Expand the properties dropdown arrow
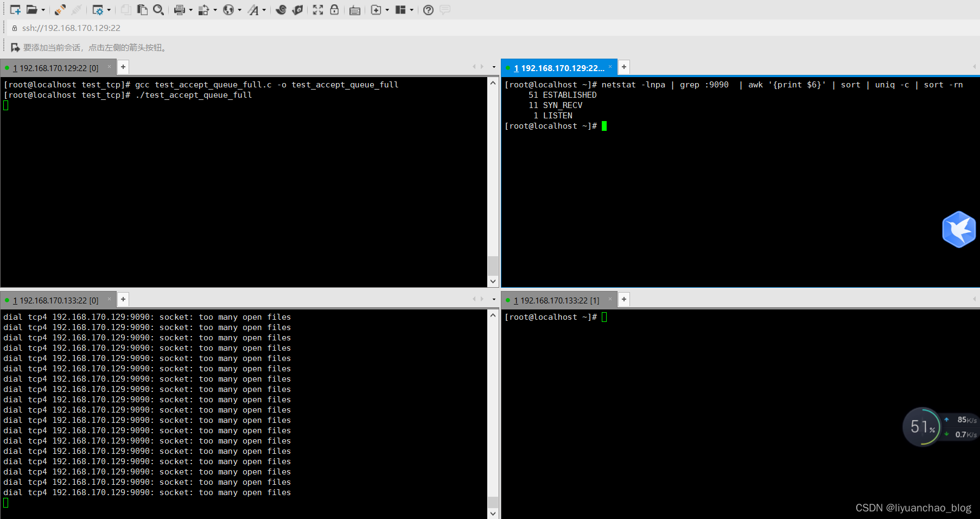This screenshot has height=519, width=980. click(x=109, y=10)
